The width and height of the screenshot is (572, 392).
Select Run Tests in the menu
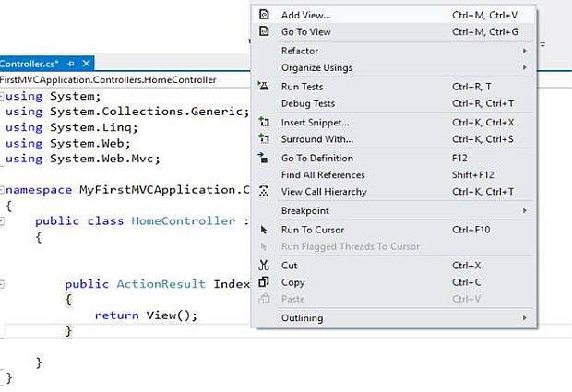click(394, 87)
